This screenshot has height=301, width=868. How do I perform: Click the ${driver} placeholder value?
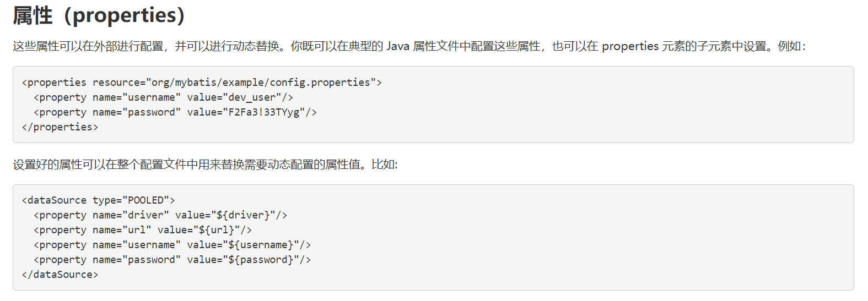243,215
